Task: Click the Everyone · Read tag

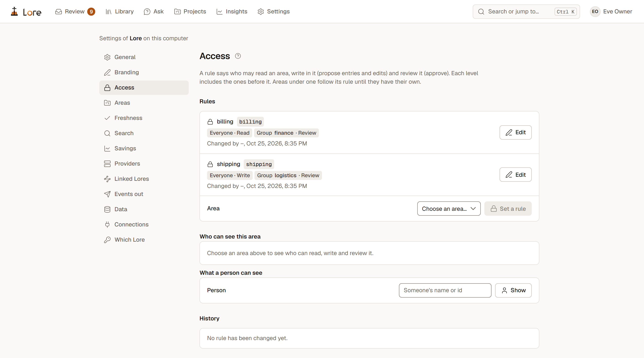Action: pyautogui.click(x=229, y=133)
